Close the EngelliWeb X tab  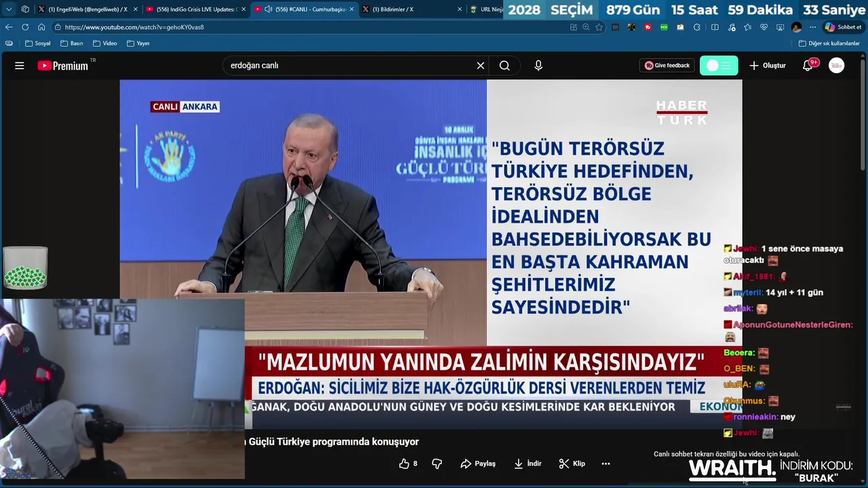click(136, 9)
